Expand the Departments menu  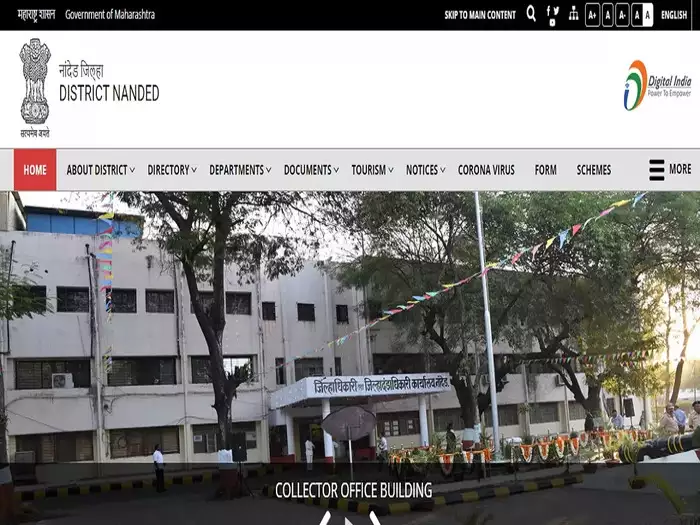pos(240,170)
